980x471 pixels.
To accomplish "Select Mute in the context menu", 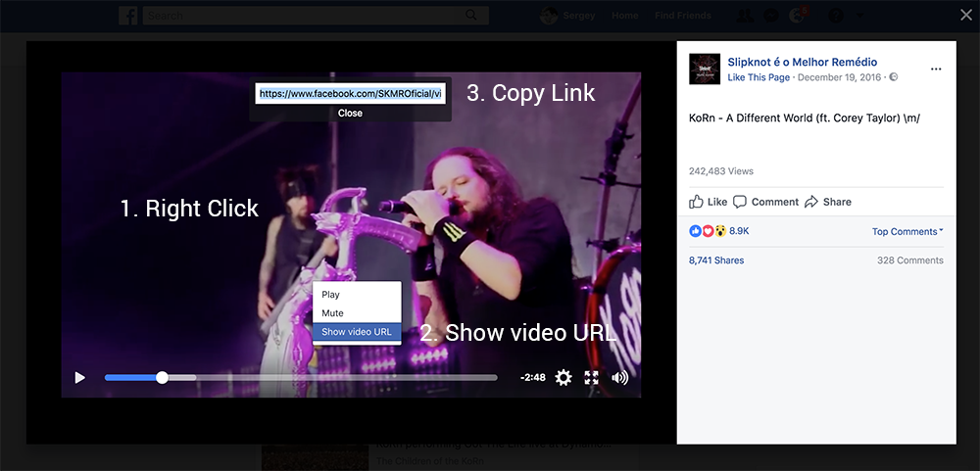I will pos(357,313).
